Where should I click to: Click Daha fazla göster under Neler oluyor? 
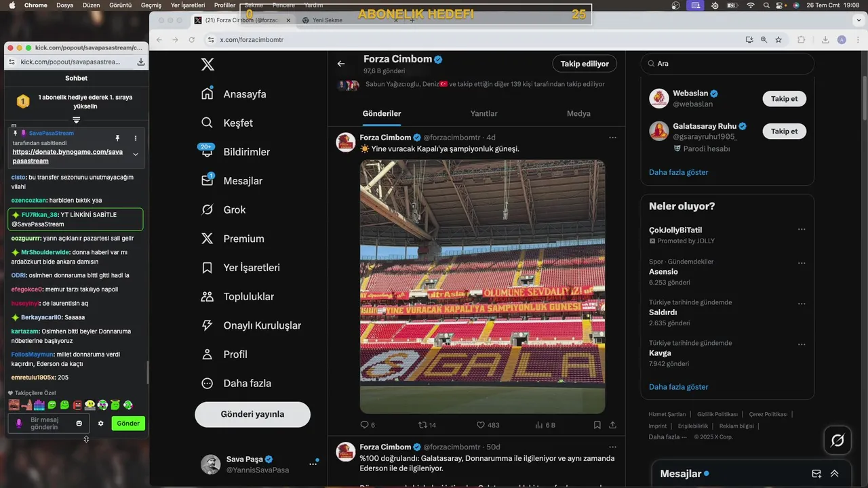(x=678, y=387)
